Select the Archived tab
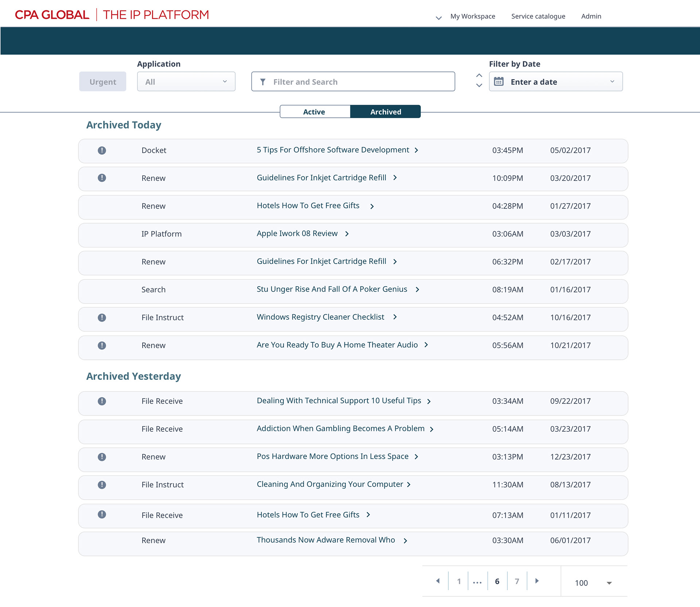 tap(385, 112)
